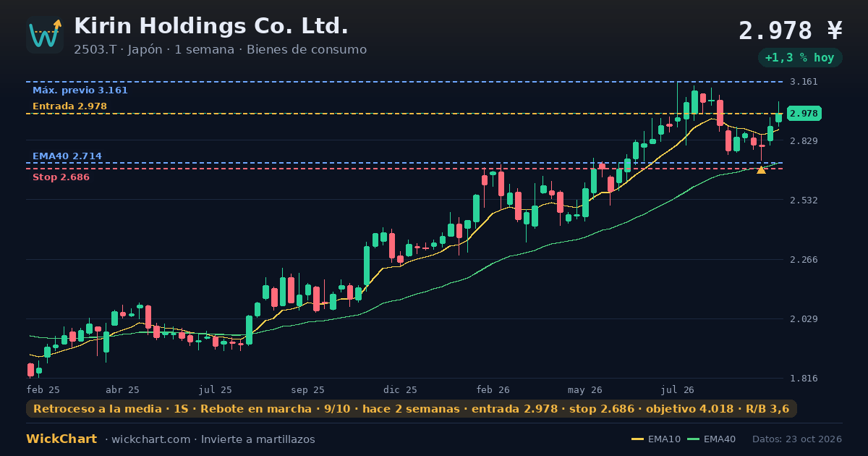Click the feb 26 date label

point(493,389)
